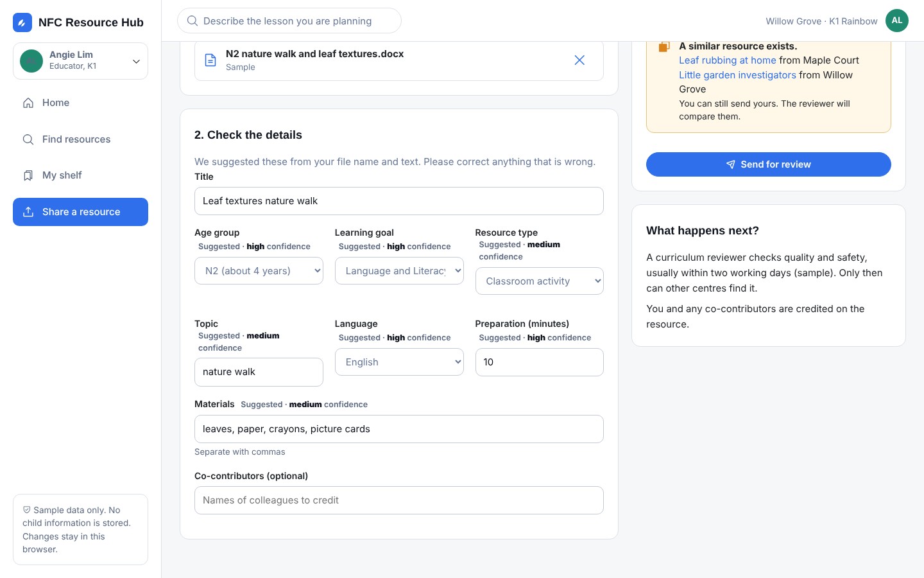The height and width of the screenshot is (578, 924).
Task: Click the Materials input field
Action: (x=399, y=429)
